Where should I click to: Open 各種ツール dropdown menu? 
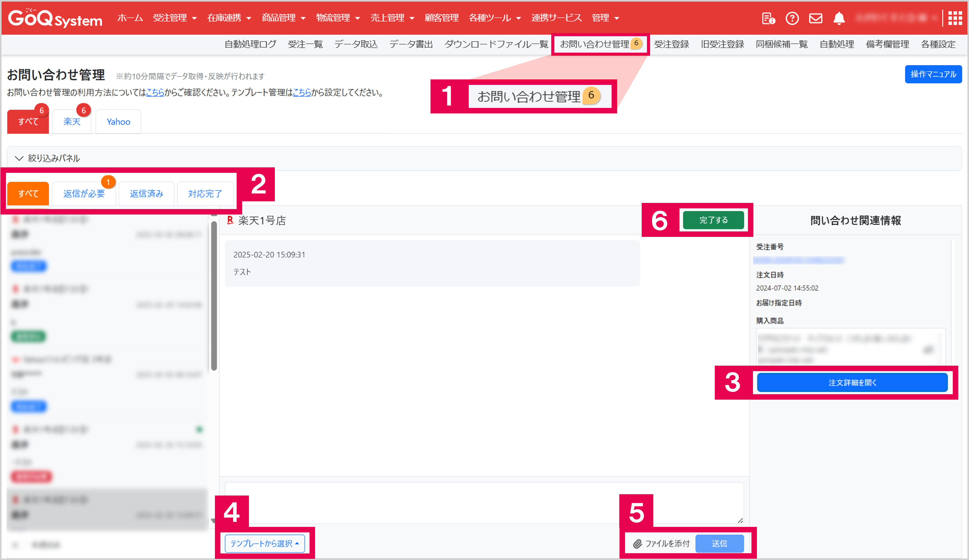495,18
